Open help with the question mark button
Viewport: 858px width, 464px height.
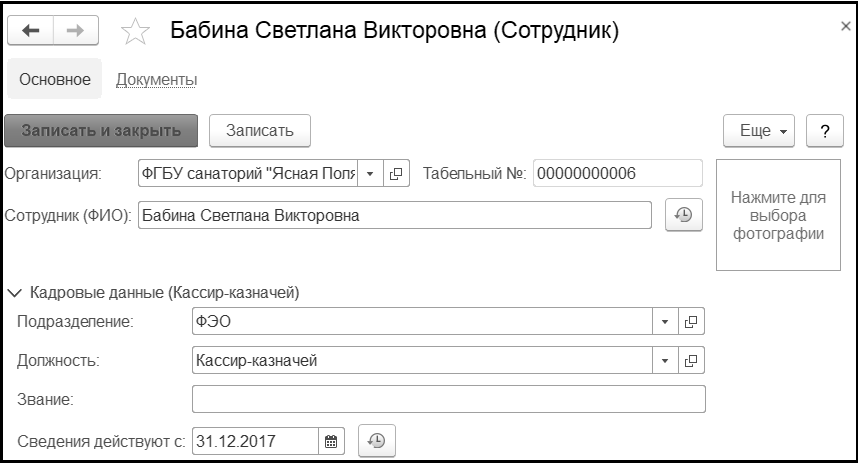(825, 131)
